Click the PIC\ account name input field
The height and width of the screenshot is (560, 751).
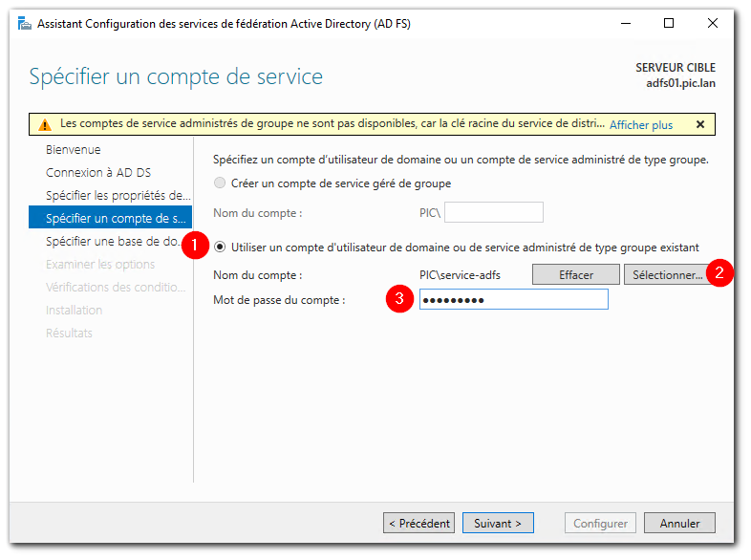click(494, 212)
